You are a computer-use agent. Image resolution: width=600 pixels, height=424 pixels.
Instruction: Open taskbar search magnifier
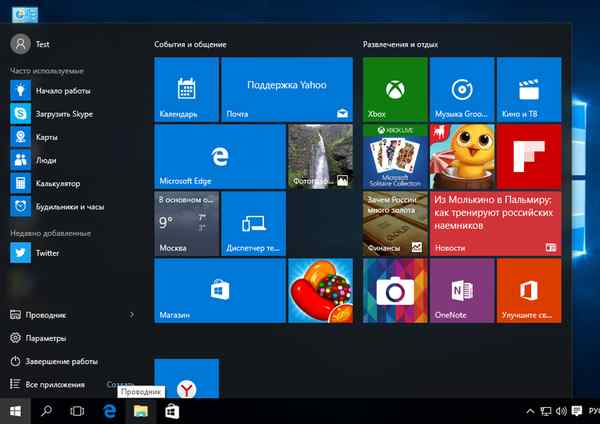(46, 411)
